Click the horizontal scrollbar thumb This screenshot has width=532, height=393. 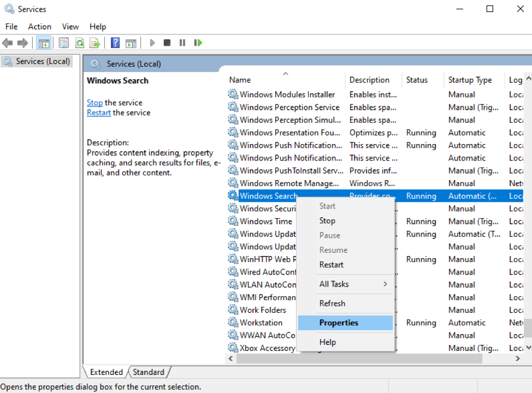[x=359, y=359]
